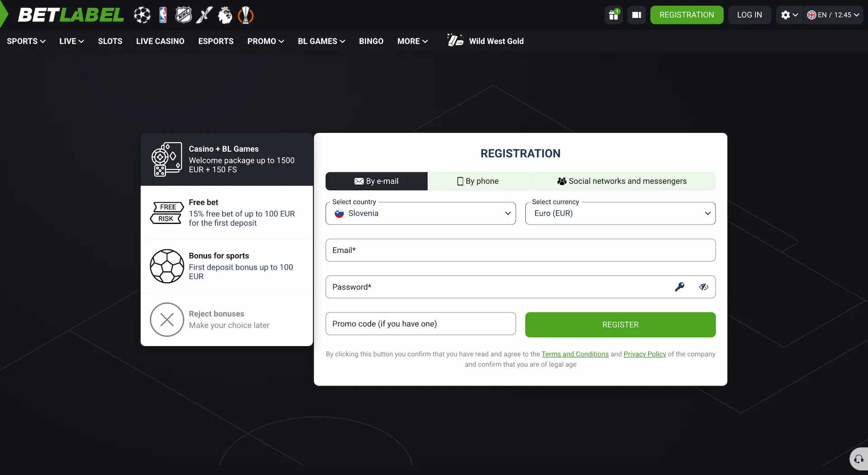Select the Casino + BL Games bonus
868x475 pixels.
pos(227,159)
